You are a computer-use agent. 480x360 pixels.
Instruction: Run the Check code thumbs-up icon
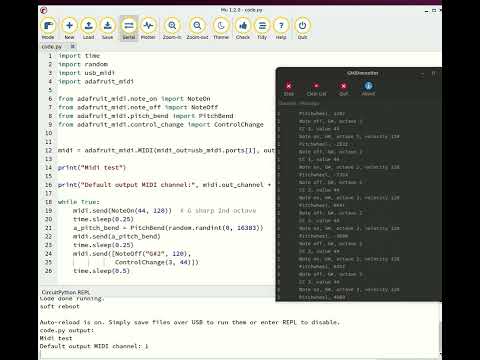click(x=243, y=28)
